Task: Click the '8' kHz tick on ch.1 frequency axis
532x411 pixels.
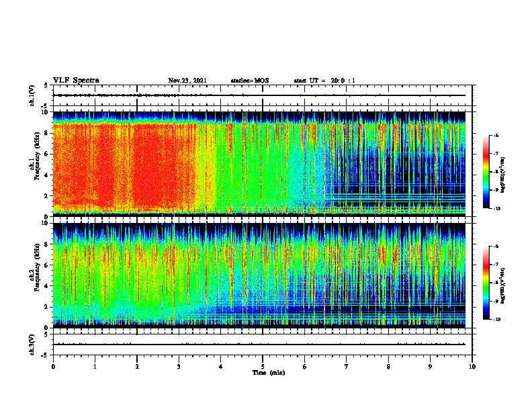Action: [x=47, y=133]
